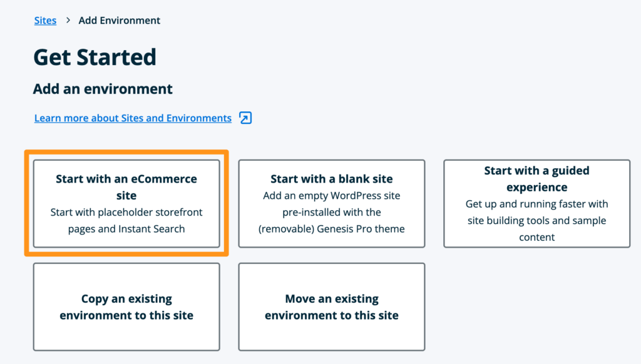Image resolution: width=641 pixels, height=364 pixels.
Task: Click the 'Start with a blank site' title text
Action: click(x=331, y=179)
